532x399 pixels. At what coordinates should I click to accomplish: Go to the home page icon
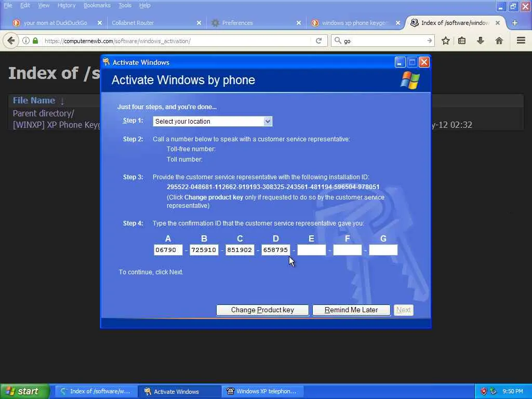[499, 41]
